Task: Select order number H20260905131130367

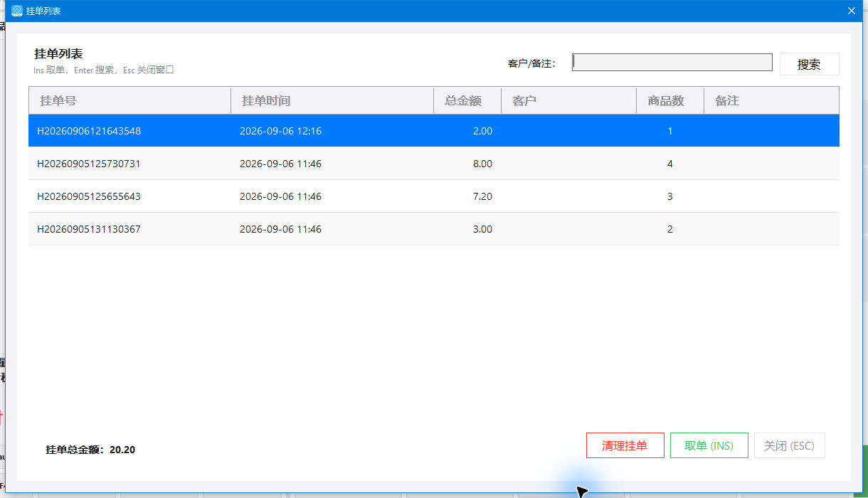Action: [x=89, y=229]
